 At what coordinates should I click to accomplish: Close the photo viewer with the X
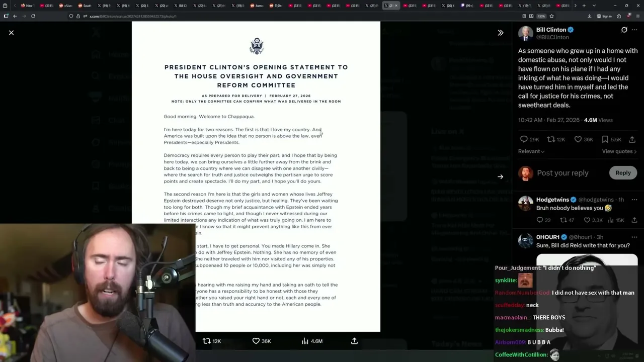click(x=11, y=33)
